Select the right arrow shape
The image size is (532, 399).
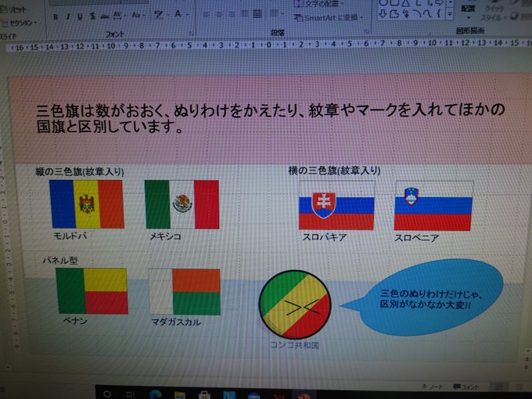coord(440,3)
